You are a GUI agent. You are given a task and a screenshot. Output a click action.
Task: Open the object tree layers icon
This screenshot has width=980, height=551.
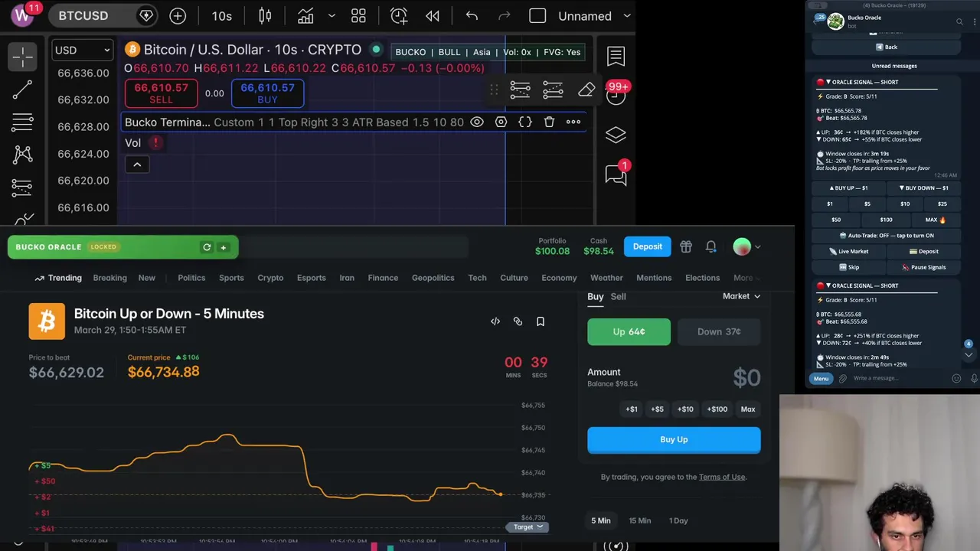[x=616, y=135]
